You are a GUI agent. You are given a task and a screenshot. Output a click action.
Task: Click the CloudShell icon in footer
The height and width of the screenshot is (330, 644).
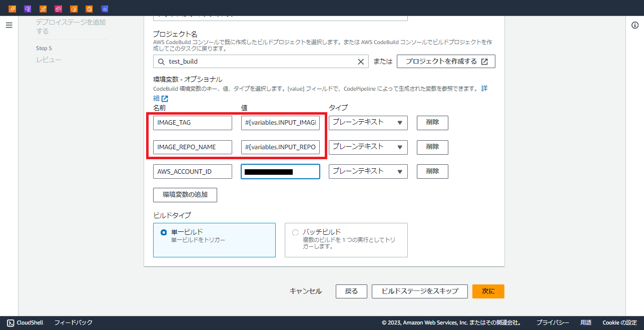pos(10,322)
